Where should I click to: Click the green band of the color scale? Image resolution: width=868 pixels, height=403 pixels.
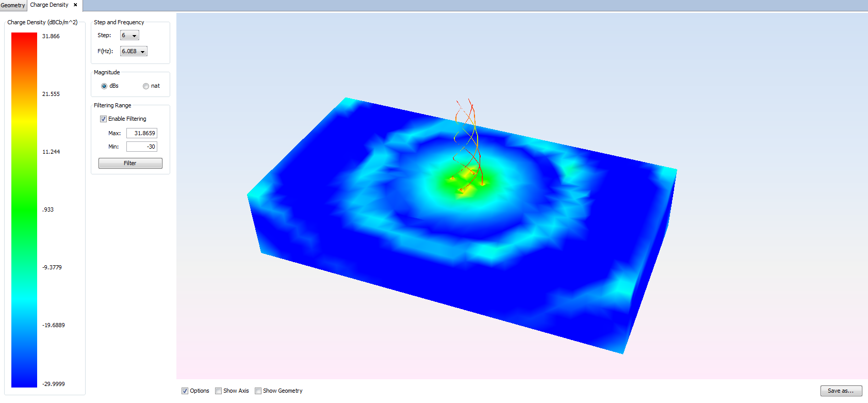pyautogui.click(x=24, y=206)
